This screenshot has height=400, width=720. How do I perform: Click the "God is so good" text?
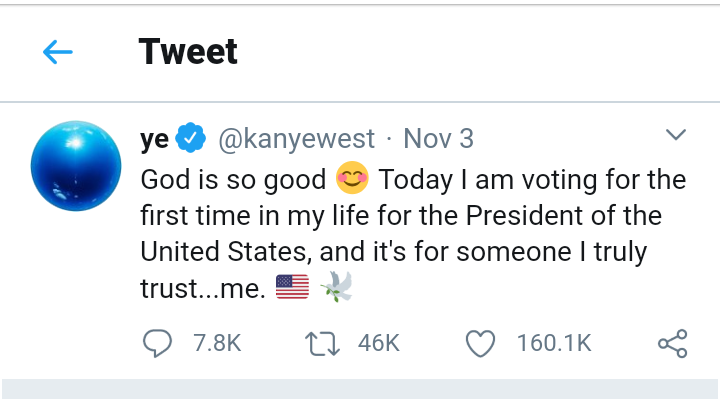coord(233,181)
